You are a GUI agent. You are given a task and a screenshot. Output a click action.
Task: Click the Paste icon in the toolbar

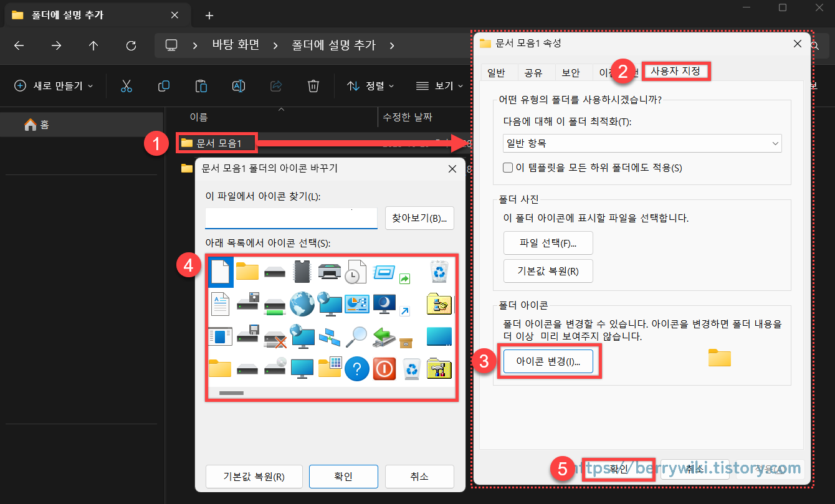point(201,85)
